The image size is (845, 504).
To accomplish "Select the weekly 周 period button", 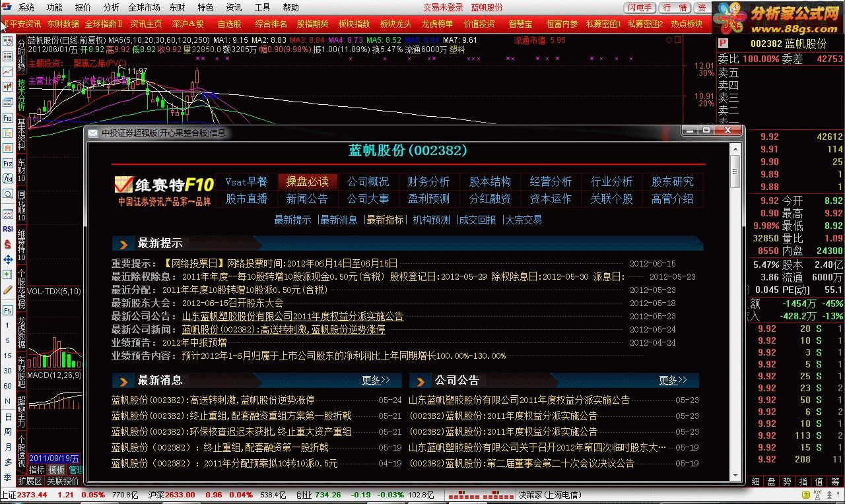I will (8, 432).
